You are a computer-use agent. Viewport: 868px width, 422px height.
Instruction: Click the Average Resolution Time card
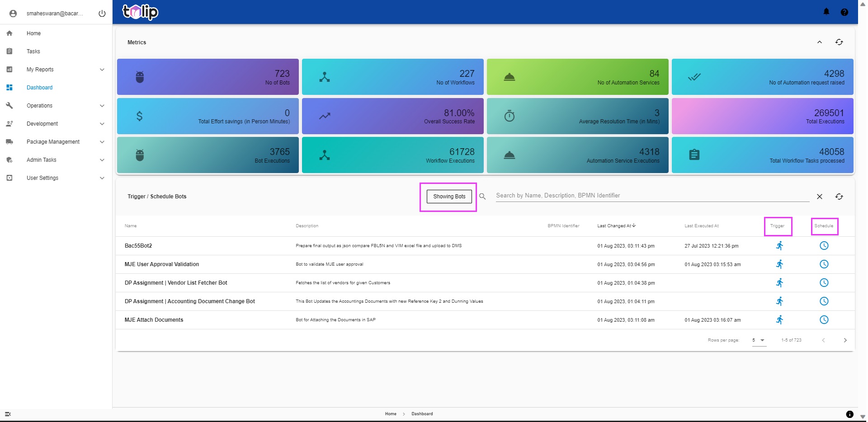click(578, 116)
